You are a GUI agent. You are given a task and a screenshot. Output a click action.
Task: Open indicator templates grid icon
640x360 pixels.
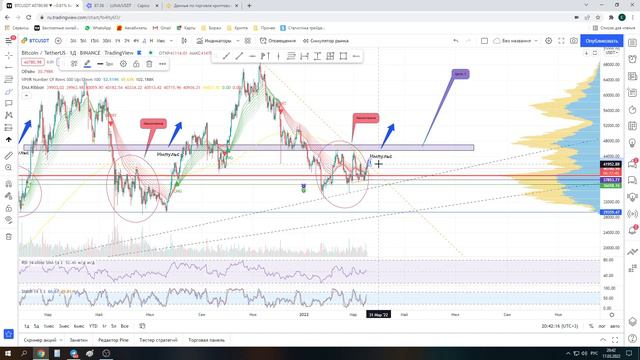pos(248,41)
